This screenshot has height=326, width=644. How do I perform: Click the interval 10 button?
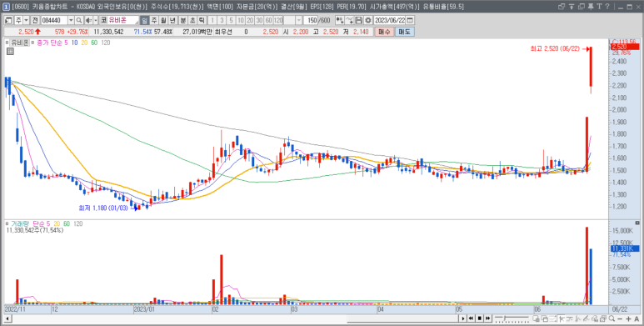tap(241, 20)
